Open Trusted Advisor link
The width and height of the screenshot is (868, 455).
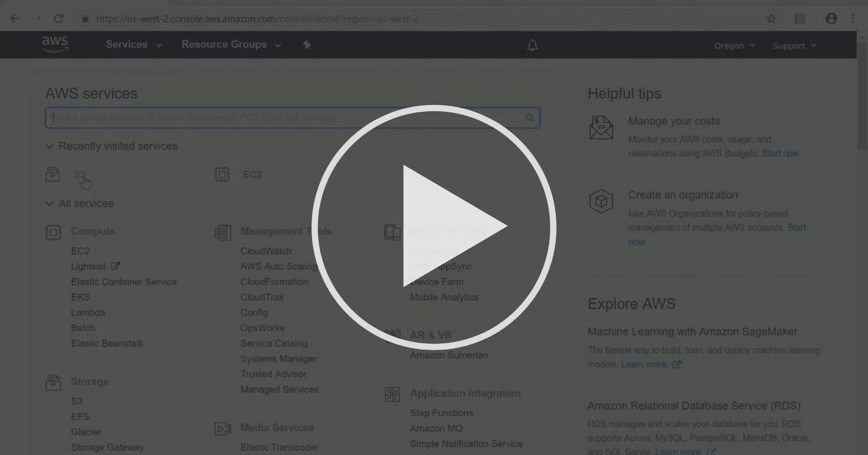pos(273,374)
